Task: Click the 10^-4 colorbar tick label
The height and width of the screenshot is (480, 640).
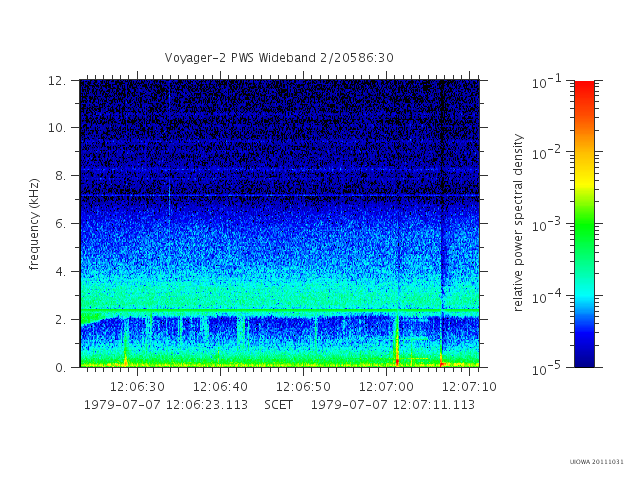Action: point(547,297)
